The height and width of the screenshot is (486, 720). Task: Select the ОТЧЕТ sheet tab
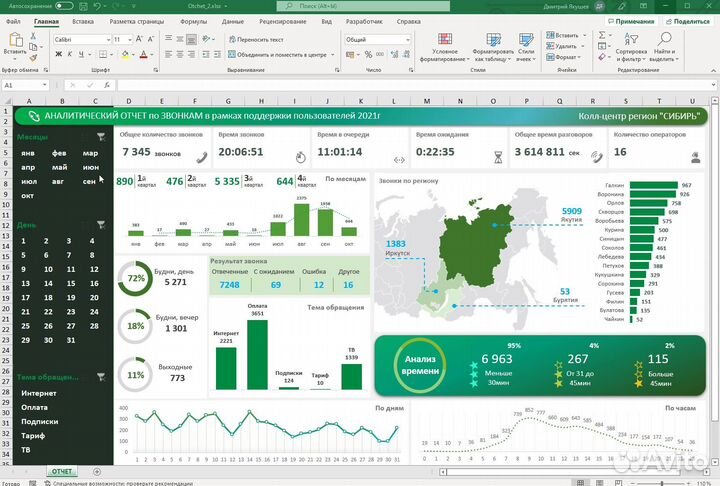click(x=62, y=472)
